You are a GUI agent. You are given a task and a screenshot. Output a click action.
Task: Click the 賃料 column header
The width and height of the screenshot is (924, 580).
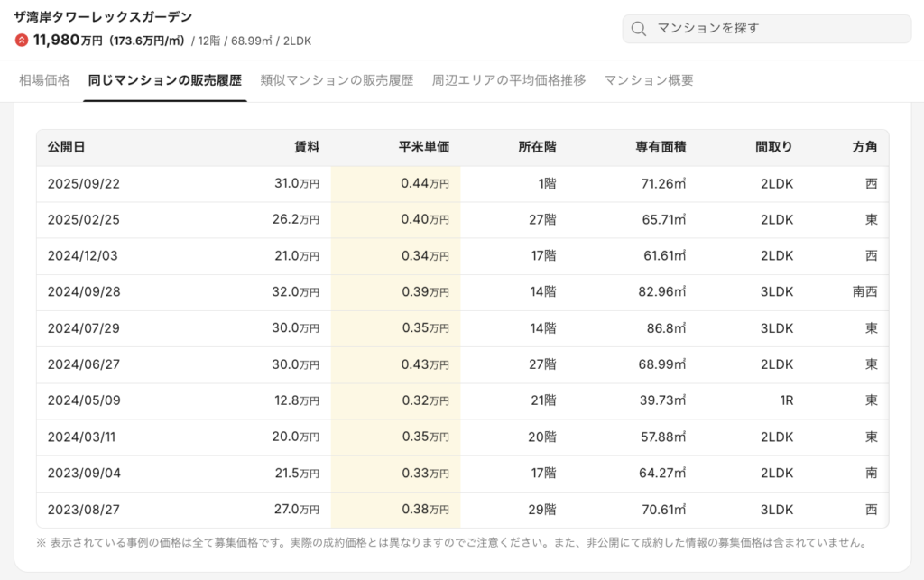[x=307, y=147]
